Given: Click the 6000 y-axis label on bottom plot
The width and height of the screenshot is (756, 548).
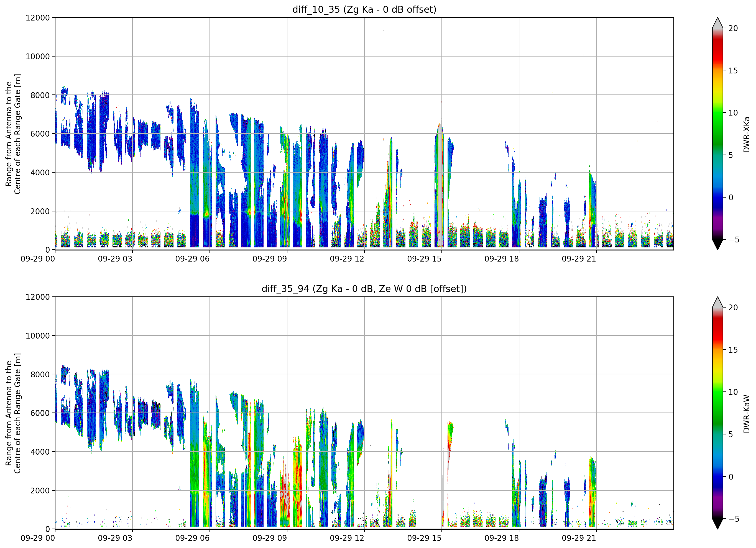Looking at the screenshot, I should tap(40, 413).
